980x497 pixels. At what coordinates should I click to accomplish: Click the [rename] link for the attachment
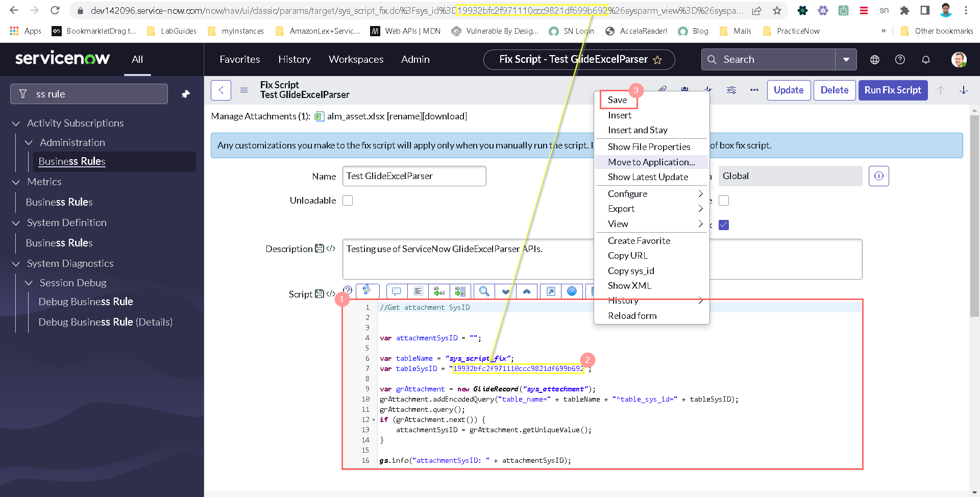[x=405, y=116]
